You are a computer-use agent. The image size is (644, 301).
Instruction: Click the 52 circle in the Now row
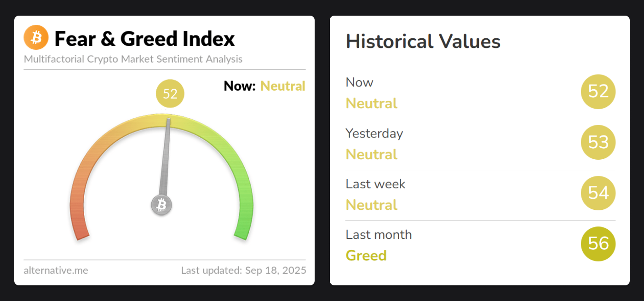coord(598,92)
